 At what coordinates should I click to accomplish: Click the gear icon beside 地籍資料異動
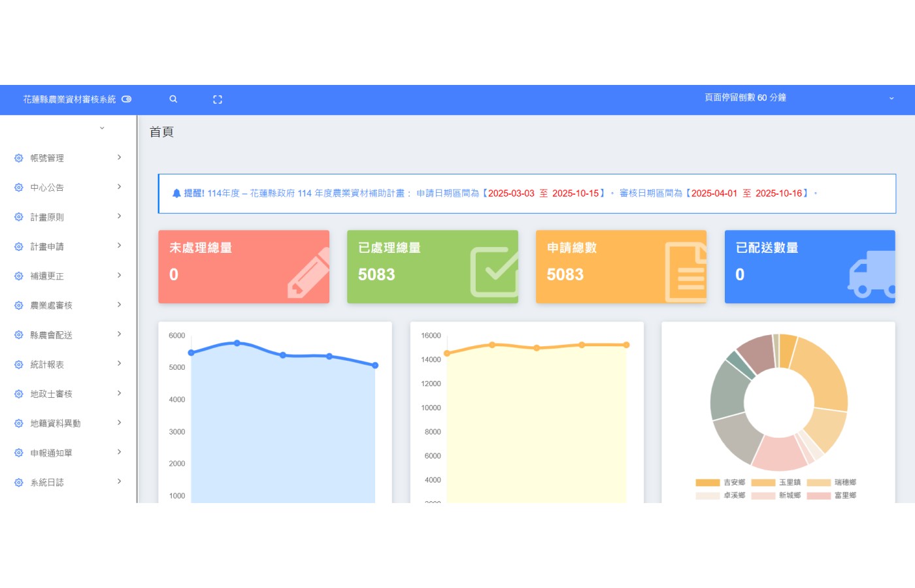[18, 423]
